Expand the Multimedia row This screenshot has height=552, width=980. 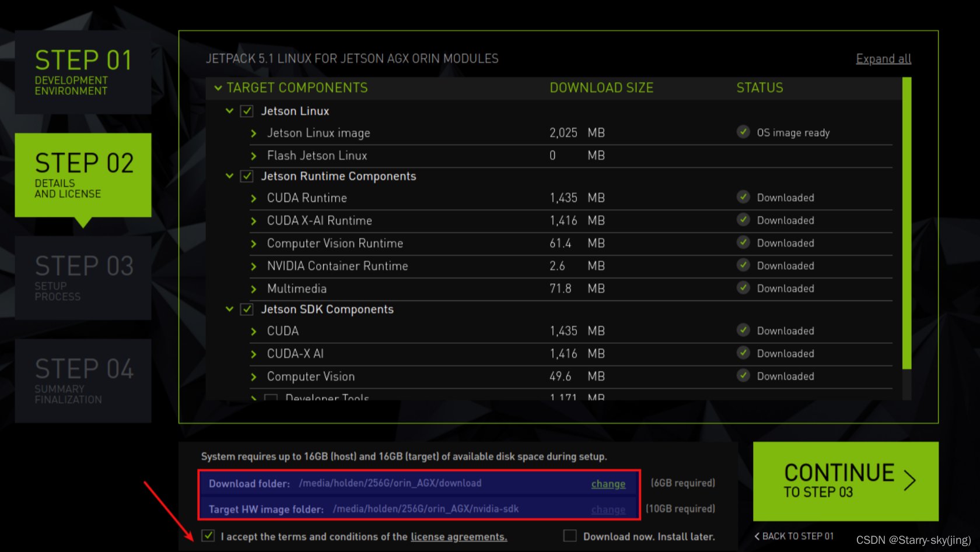click(x=253, y=290)
